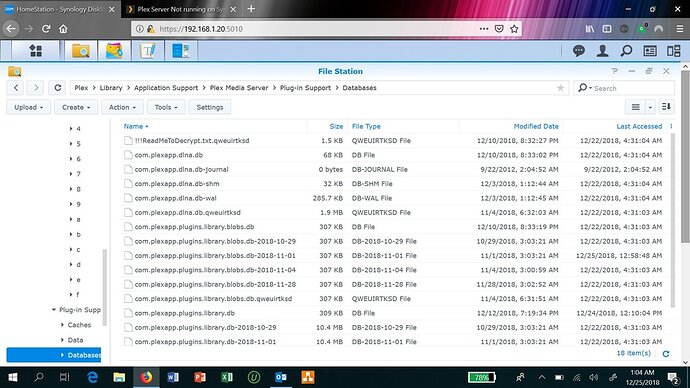
Task: Sort files by File Type column
Action: pos(366,126)
